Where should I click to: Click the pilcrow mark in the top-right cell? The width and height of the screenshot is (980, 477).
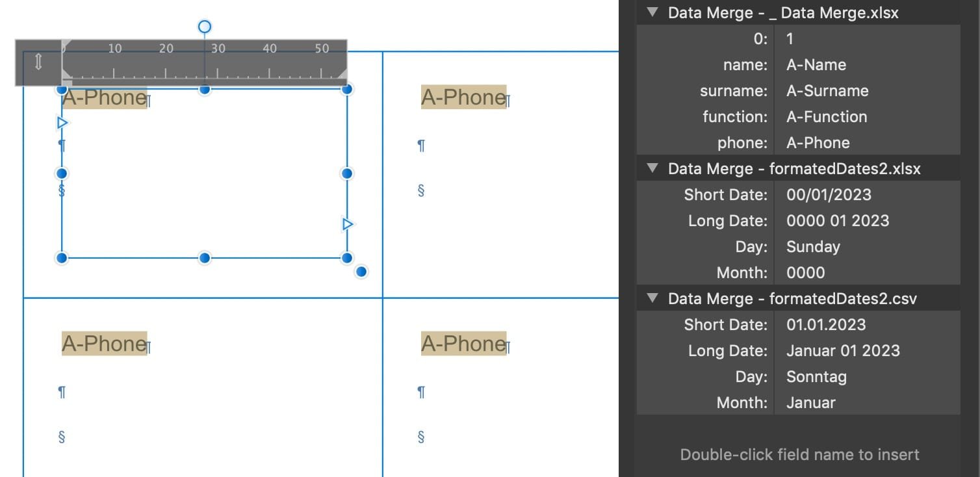point(420,146)
